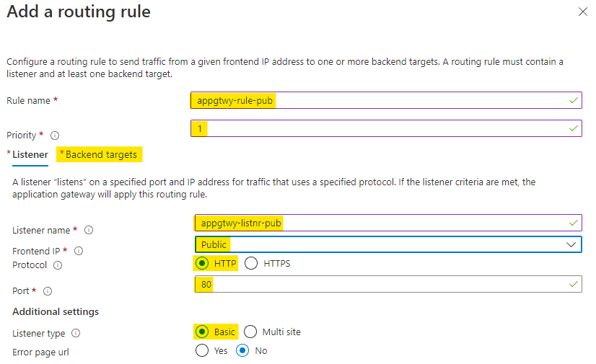Choose Multi site listener type
This screenshot has width=596, height=364.
251,332
